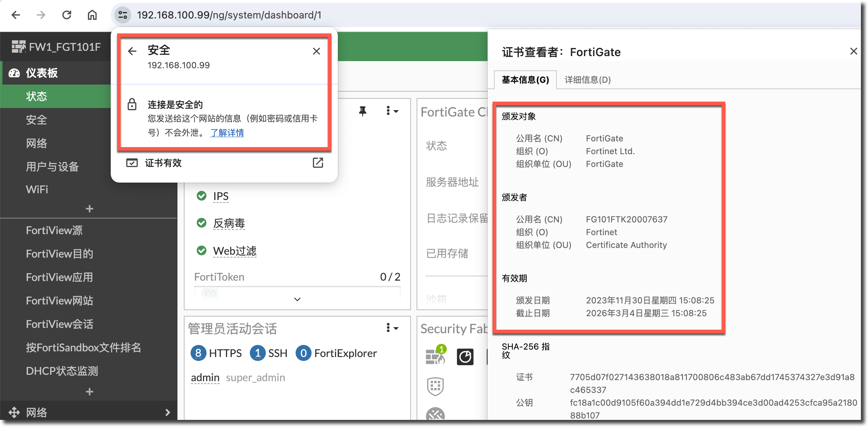Screen dimensions: 868x427
Task: Click the 反病毒 green check status
Action: point(202,223)
